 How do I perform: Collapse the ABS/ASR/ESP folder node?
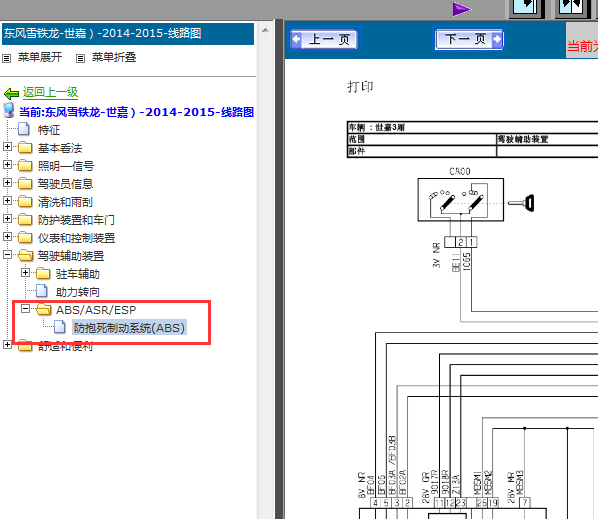[x=25, y=308]
